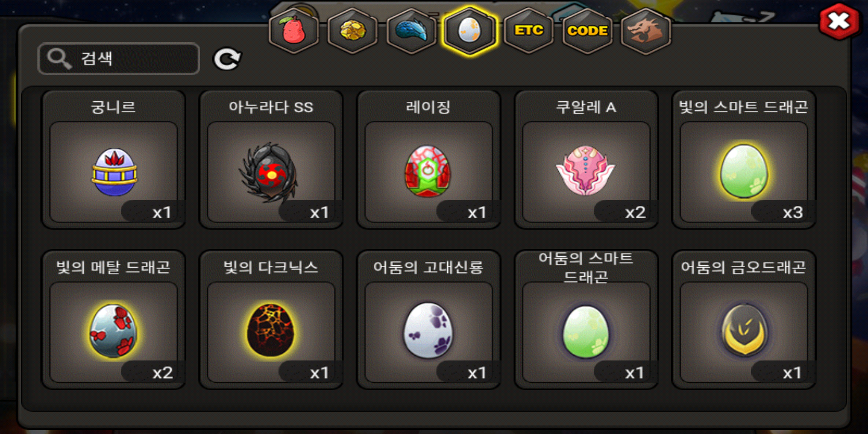Pick the 레이징 red-green egg
This screenshot has width=868, height=434.
[x=429, y=160]
